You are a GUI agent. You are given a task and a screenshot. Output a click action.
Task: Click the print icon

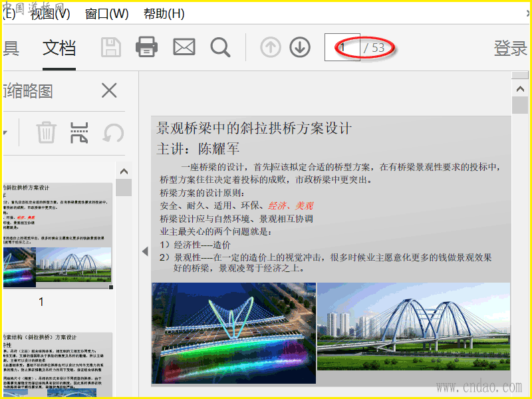coord(146,47)
